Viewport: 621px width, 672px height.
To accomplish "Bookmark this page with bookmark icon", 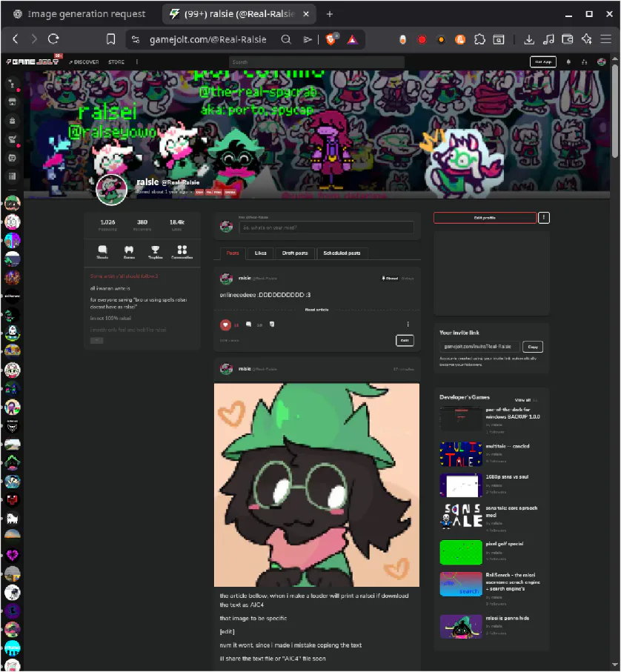I will (x=110, y=39).
